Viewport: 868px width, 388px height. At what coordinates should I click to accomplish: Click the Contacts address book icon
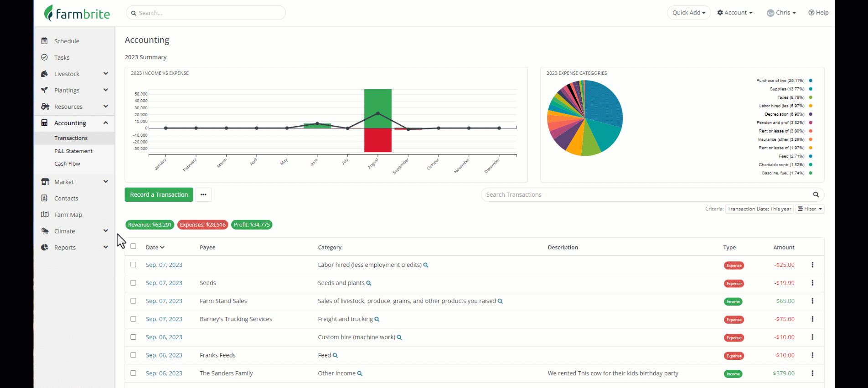(44, 198)
